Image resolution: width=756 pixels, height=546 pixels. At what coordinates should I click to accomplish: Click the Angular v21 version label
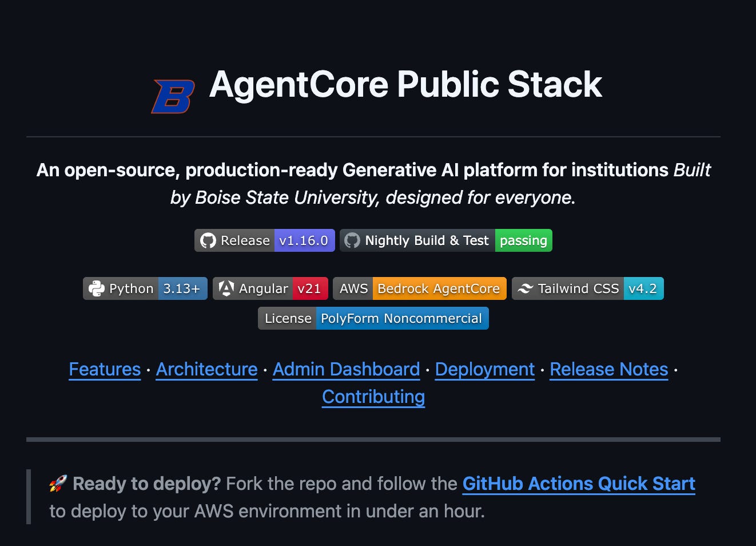310,288
